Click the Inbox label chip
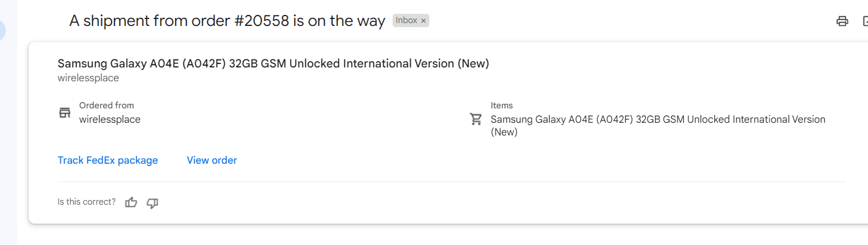This screenshot has width=868, height=245. pyautogui.click(x=406, y=21)
